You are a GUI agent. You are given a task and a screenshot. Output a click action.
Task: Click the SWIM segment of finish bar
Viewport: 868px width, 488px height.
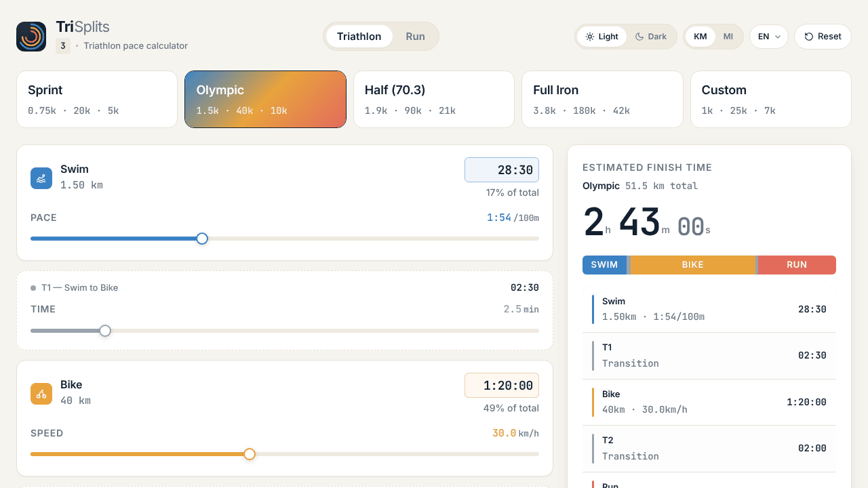pos(605,265)
